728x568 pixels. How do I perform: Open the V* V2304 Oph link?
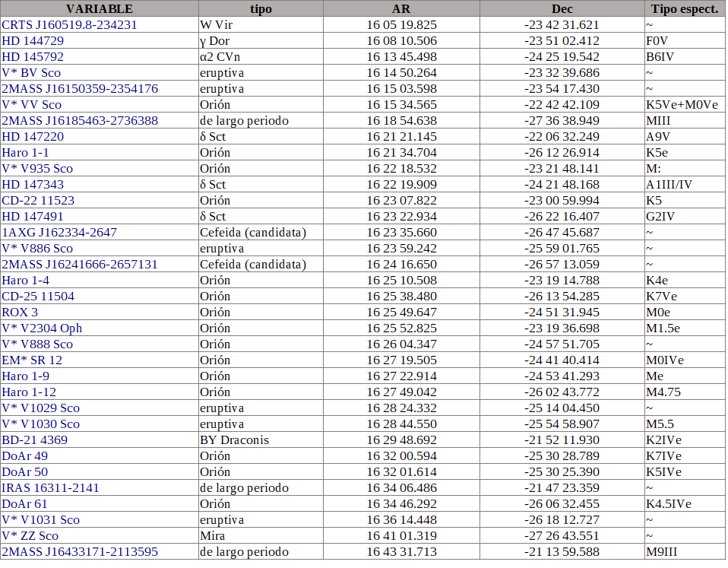tap(42, 328)
